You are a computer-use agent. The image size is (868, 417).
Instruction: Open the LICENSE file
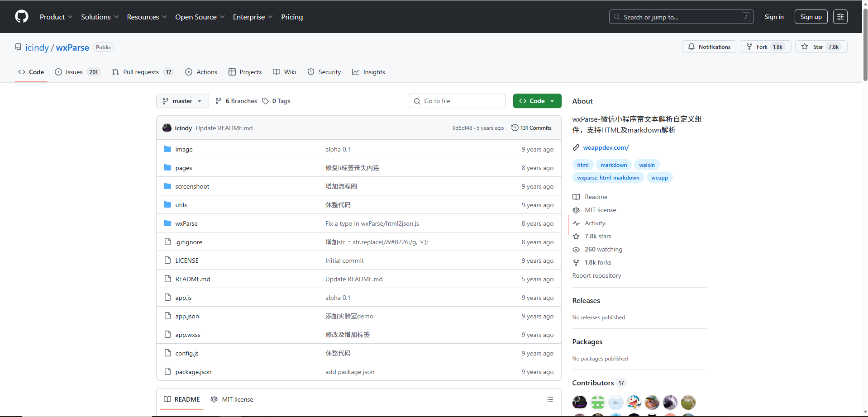(187, 261)
